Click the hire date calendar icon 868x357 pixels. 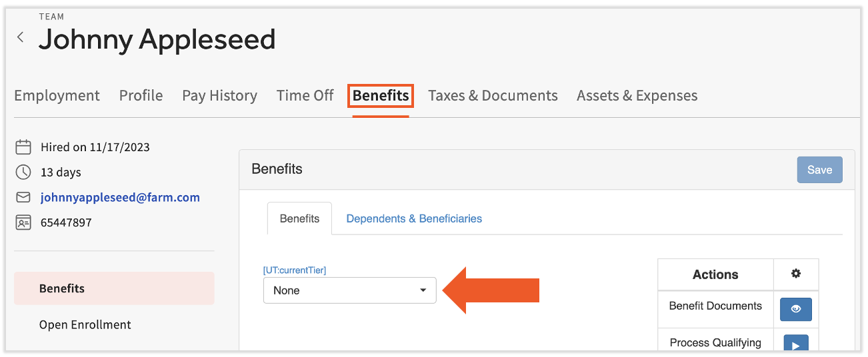coord(23,147)
